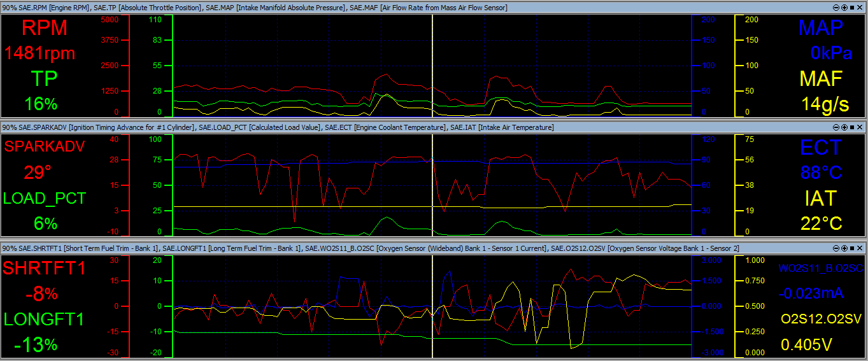
Task: Click the SAE.RPM panel title bar
Action: (x=255, y=7)
